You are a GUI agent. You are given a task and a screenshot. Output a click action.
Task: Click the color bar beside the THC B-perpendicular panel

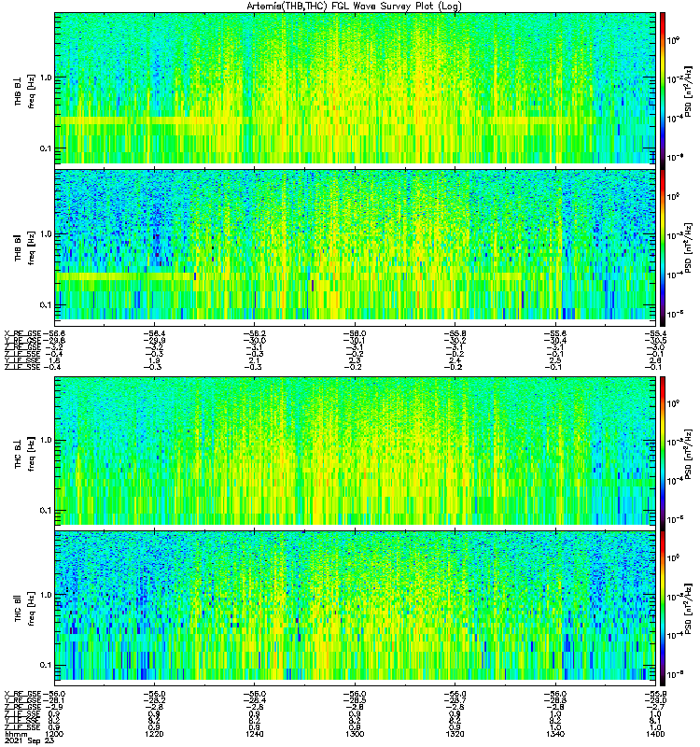[663, 453]
